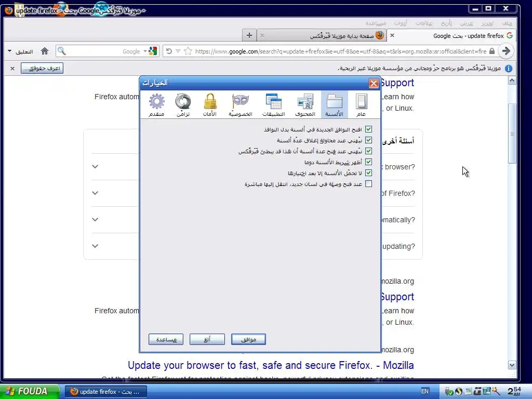The width and height of the screenshot is (532, 399).
Task: Click the EN language indicator
Action: 425,391
